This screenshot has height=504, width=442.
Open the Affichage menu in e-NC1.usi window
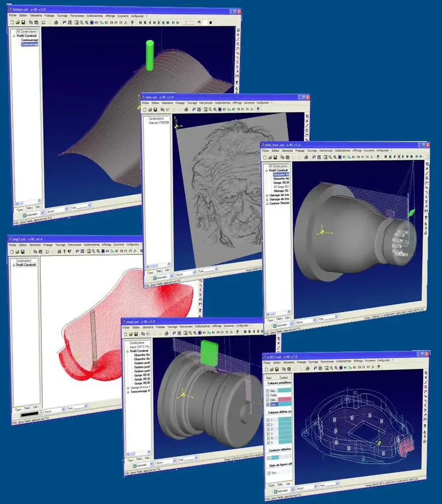click(358, 361)
